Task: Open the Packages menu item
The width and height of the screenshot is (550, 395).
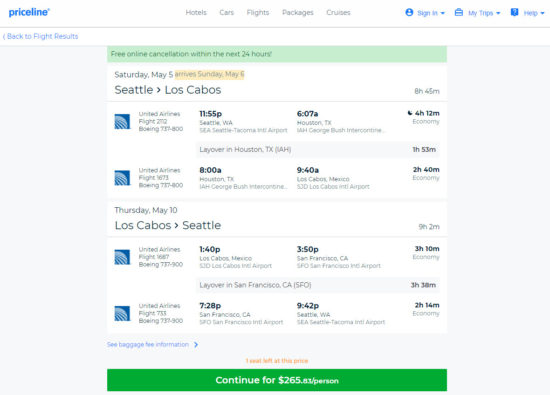Action: click(x=298, y=13)
